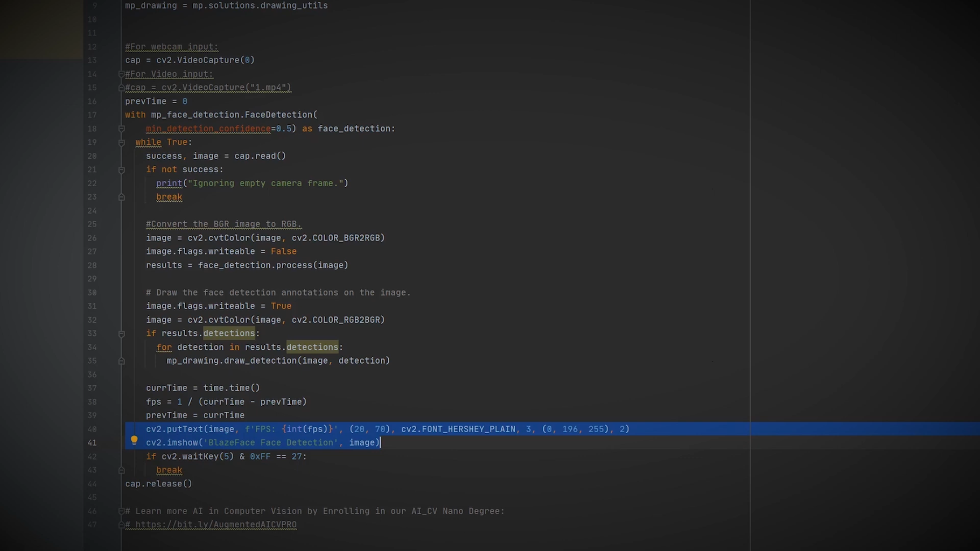Viewport: 980px width, 551px height.
Task: Open the bit.ly/AugmentedAICVPRO link
Action: pos(216,525)
